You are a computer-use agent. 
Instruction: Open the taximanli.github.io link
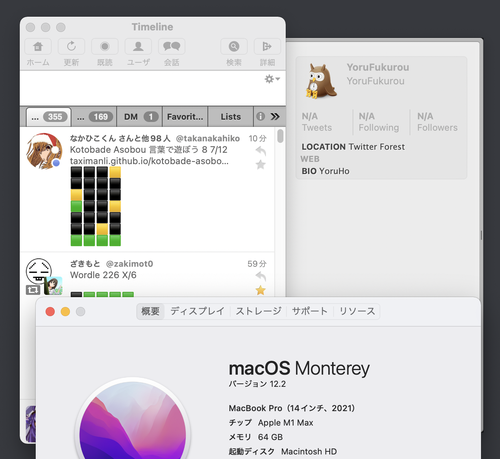pyautogui.click(x=149, y=161)
